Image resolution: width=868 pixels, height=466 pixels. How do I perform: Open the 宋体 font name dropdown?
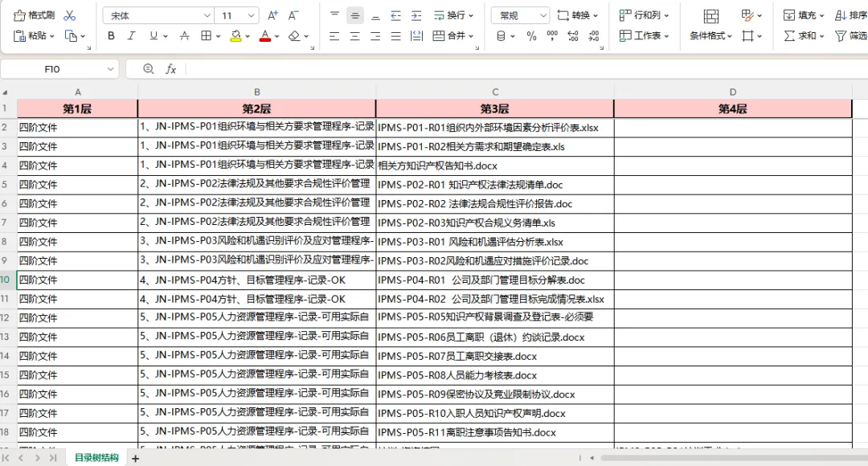coord(207,15)
